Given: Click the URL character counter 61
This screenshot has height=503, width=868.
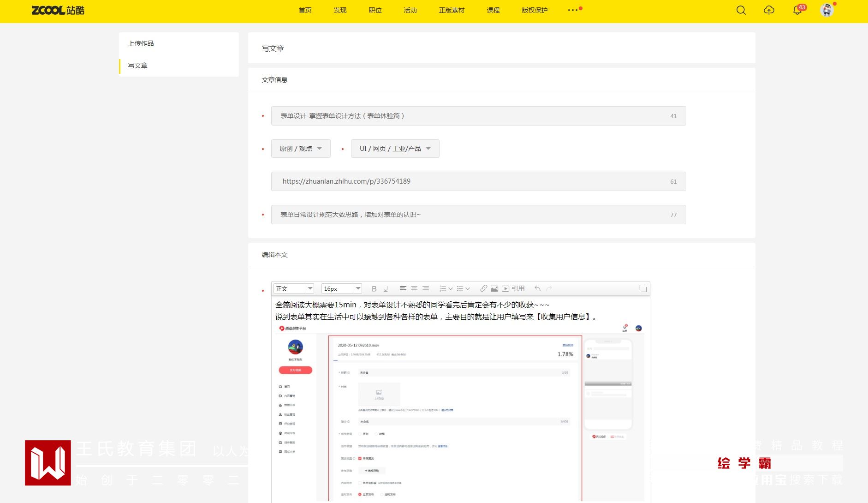Looking at the screenshot, I should (673, 182).
